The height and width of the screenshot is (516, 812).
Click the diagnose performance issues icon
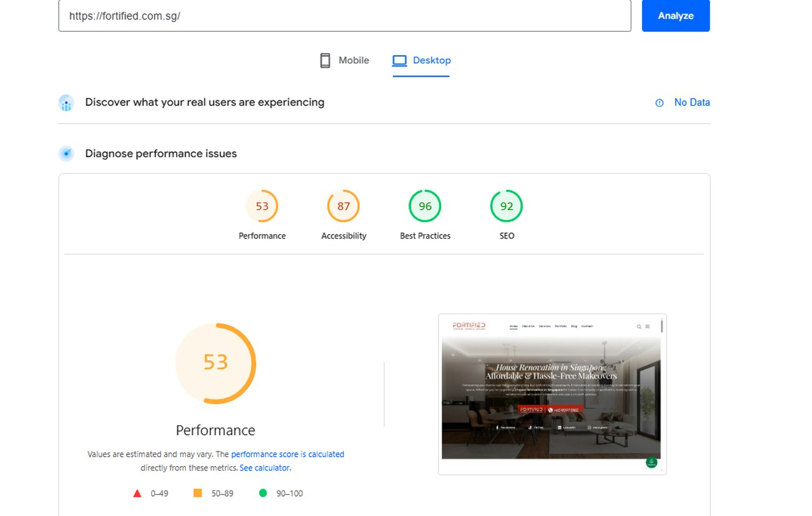(x=66, y=154)
